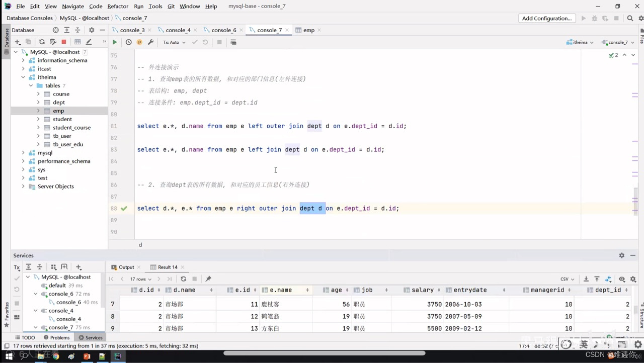Expand the Server Objects node

click(x=23, y=187)
